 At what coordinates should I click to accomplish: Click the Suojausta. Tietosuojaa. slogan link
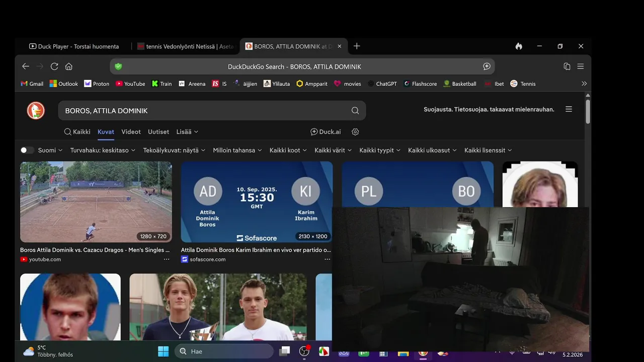click(489, 109)
